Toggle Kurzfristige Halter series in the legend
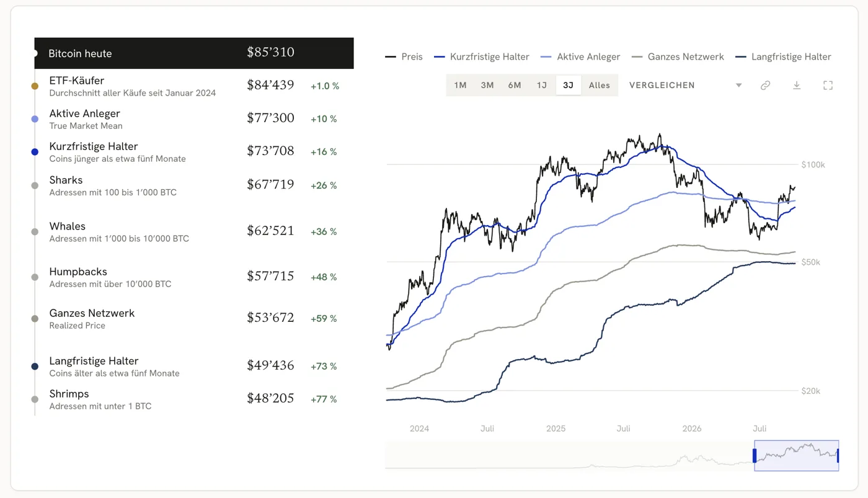The width and height of the screenshot is (868, 498). pyautogui.click(x=482, y=56)
